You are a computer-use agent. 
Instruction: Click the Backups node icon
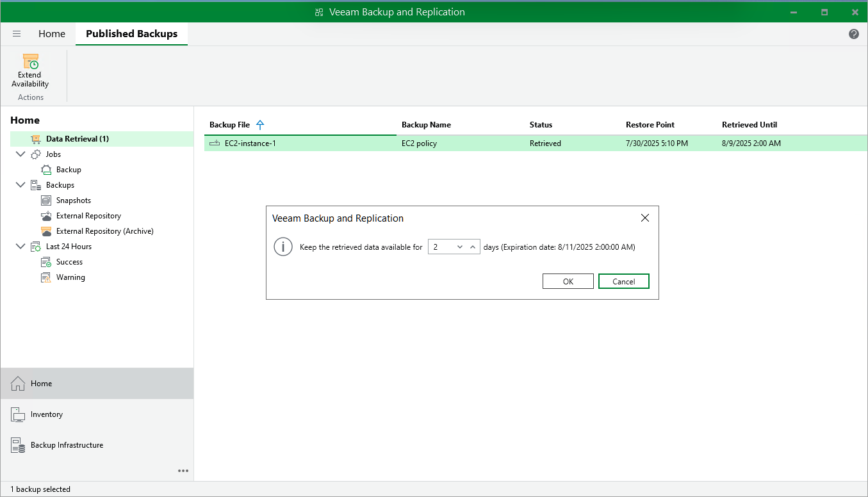pyautogui.click(x=36, y=185)
